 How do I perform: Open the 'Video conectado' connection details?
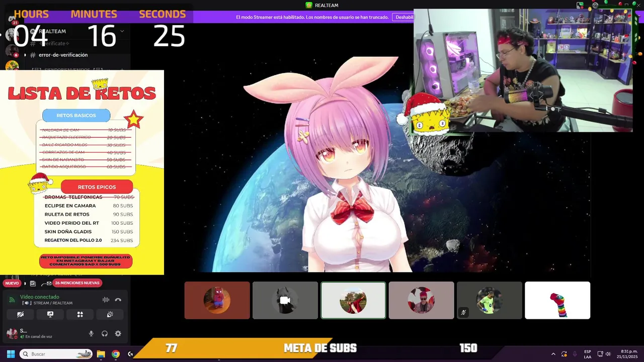[39, 297]
